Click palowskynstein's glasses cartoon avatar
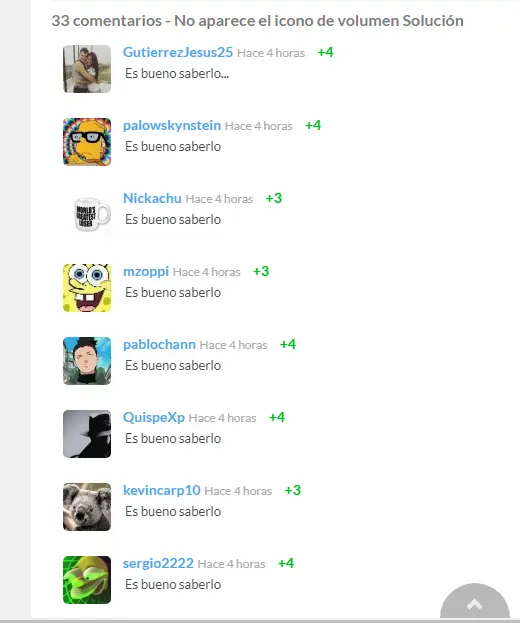 [x=87, y=142]
